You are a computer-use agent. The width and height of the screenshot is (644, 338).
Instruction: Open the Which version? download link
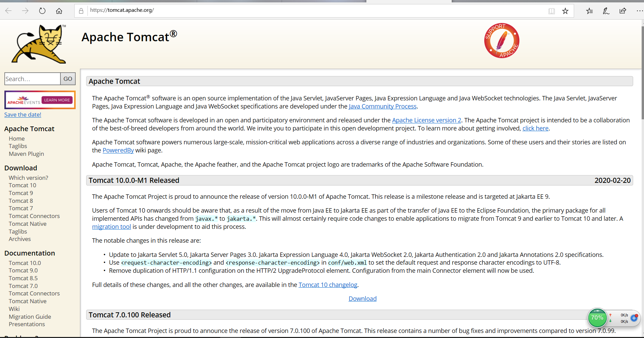pyautogui.click(x=28, y=178)
